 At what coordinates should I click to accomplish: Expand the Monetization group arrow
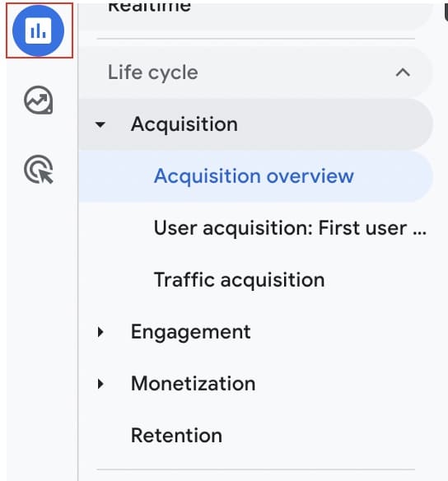tap(100, 384)
